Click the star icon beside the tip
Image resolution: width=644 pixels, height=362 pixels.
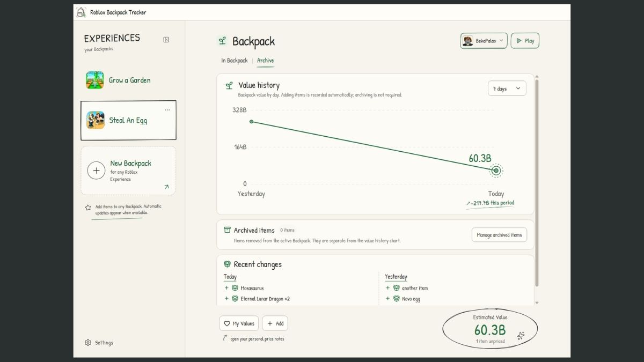(88, 208)
